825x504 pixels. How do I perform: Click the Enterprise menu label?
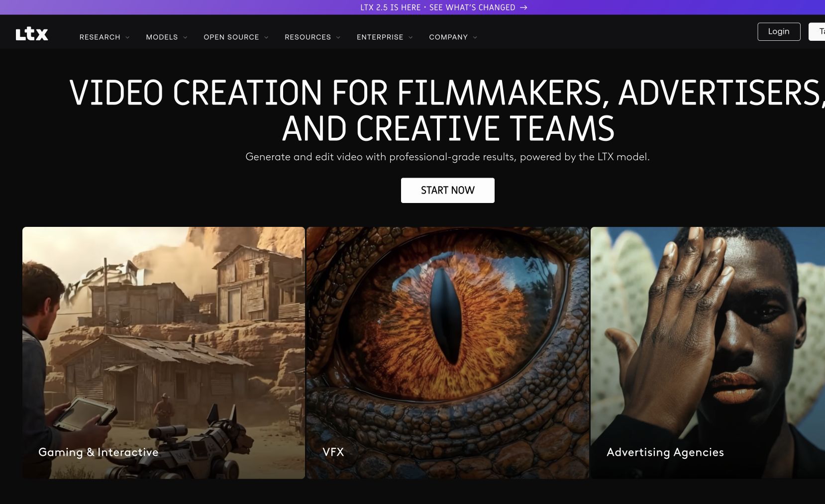pos(380,37)
